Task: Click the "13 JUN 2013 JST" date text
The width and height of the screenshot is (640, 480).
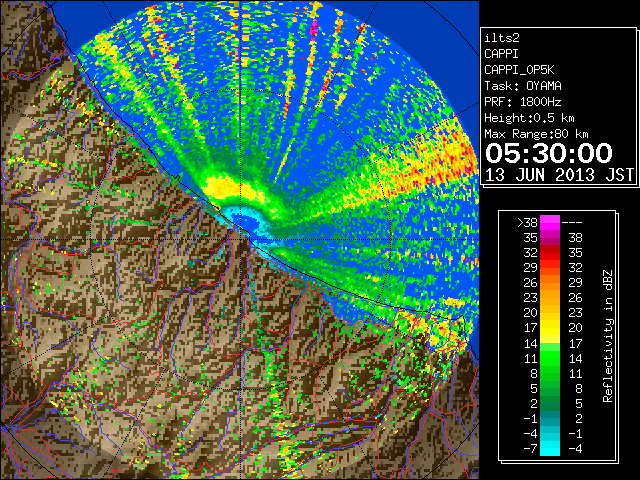Action: [x=560, y=175]
